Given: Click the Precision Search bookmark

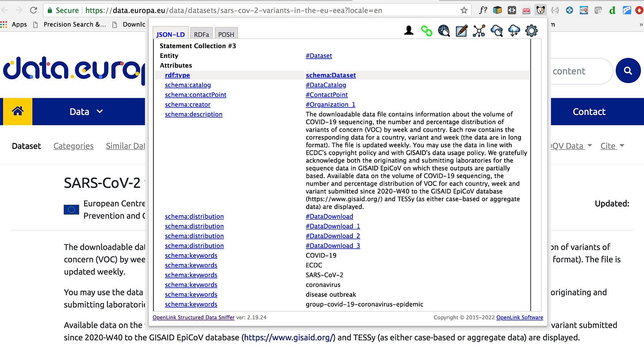Looking at the screenshot, I should click(x=70, y=24).
